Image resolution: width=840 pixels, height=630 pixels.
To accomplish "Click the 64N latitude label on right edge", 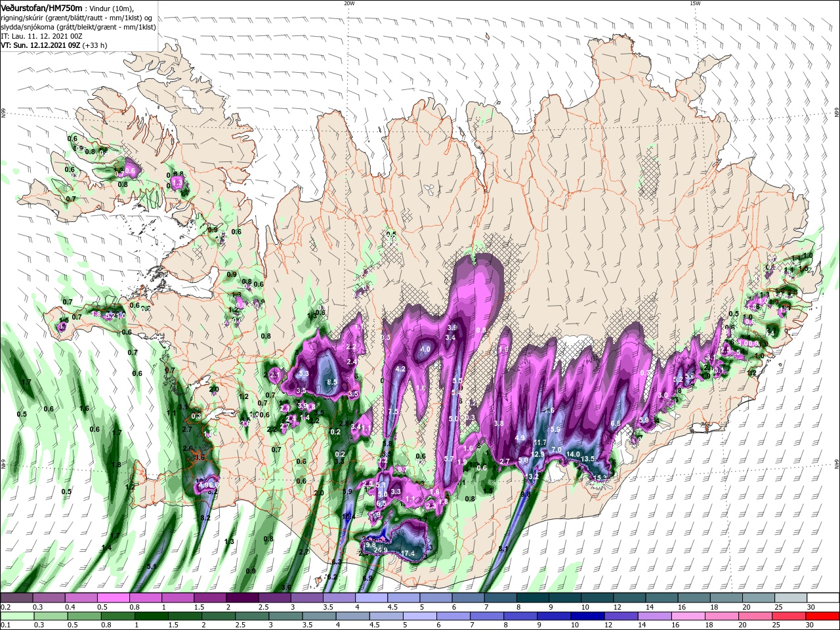I will point(837,464).
